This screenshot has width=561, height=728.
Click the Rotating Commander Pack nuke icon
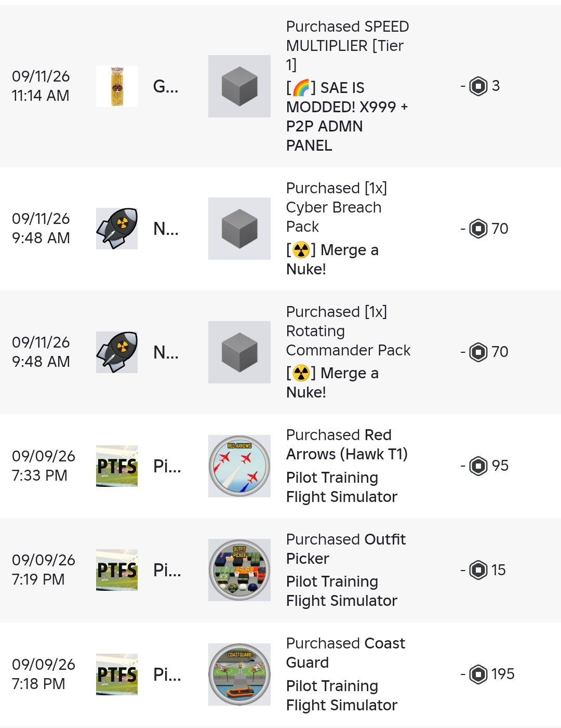117,352
